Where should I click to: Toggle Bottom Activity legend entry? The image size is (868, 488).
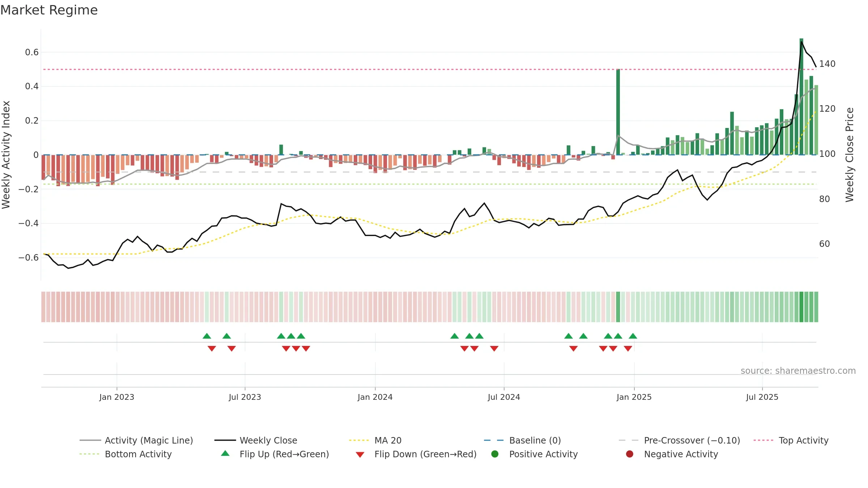point(125,454)
